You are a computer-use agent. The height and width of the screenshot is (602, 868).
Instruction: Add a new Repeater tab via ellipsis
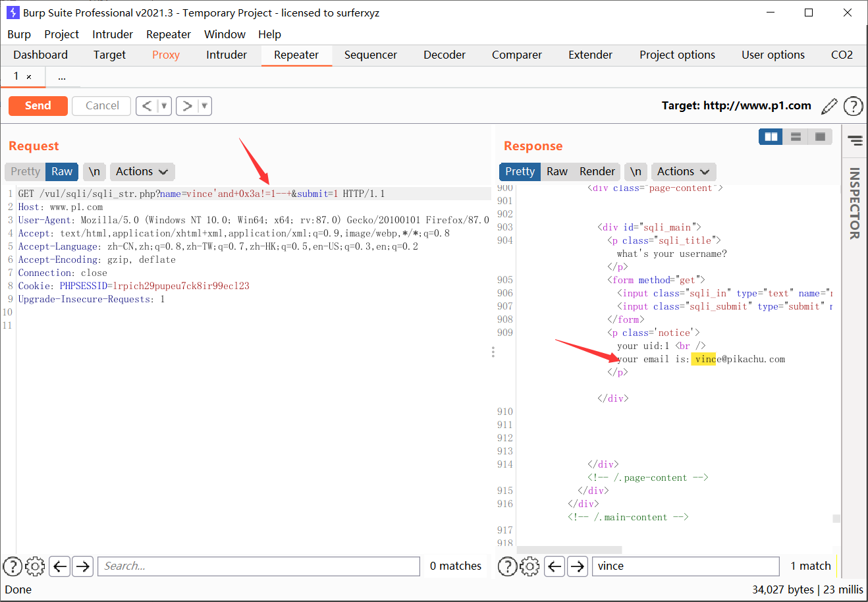[61, 77]
